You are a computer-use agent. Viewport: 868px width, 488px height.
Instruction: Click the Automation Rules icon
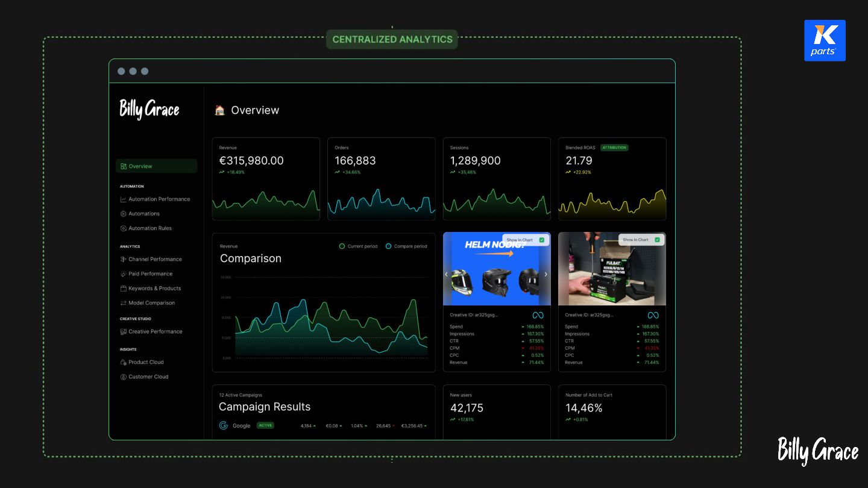point(123,228)
